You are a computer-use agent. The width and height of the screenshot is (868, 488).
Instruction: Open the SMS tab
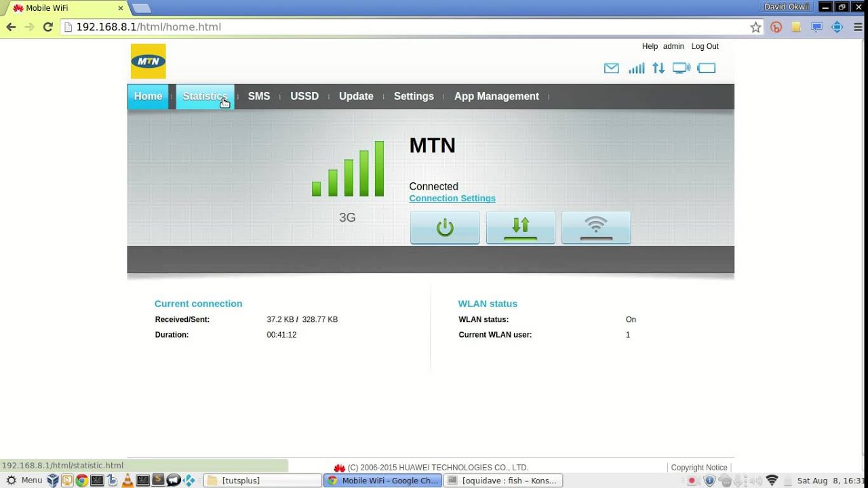coord(259,96)
